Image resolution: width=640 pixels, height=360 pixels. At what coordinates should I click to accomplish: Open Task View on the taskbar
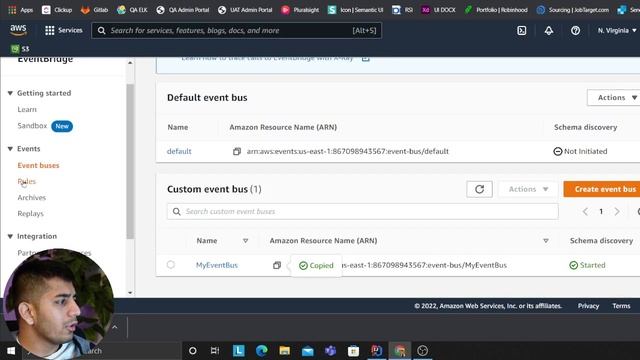pyautogui.click(x=215, y=351)
